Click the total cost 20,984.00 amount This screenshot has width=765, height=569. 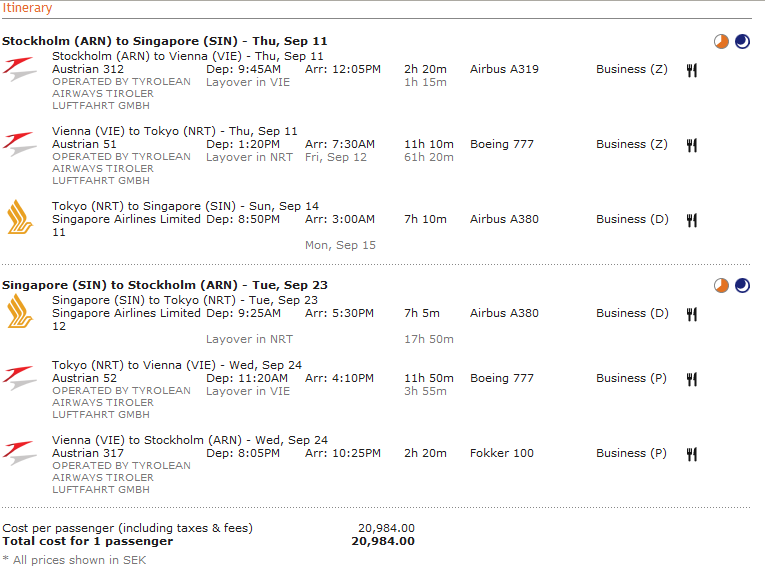(383, 541)
